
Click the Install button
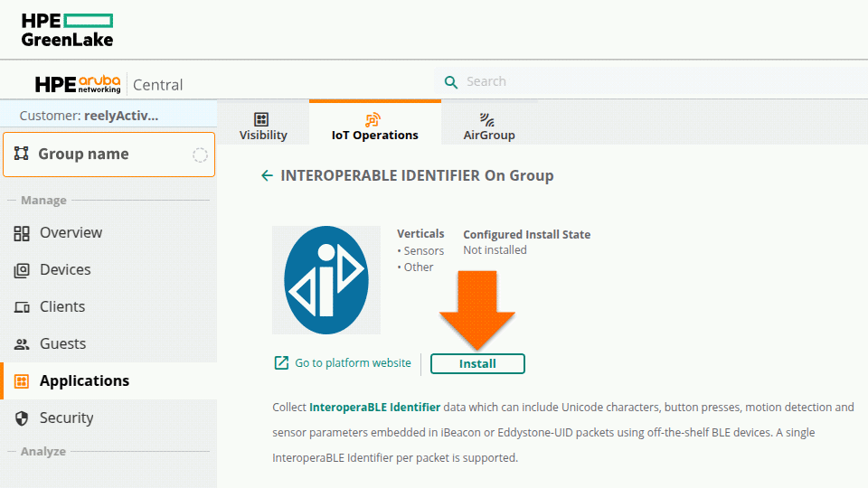pos(477,364)
